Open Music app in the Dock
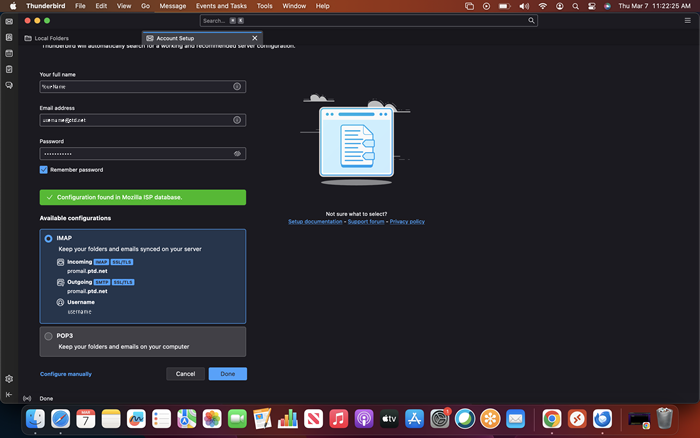The image size is (700, 438). 338,419
